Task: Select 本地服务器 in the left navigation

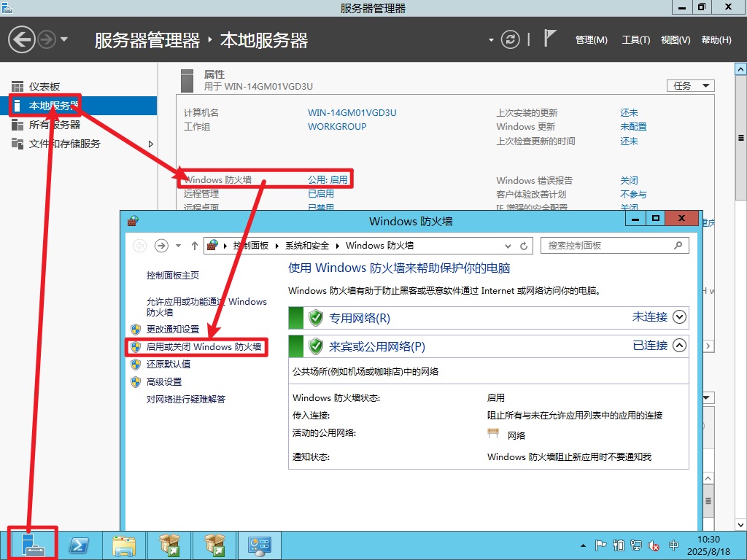Action: (x=53, y=106)
